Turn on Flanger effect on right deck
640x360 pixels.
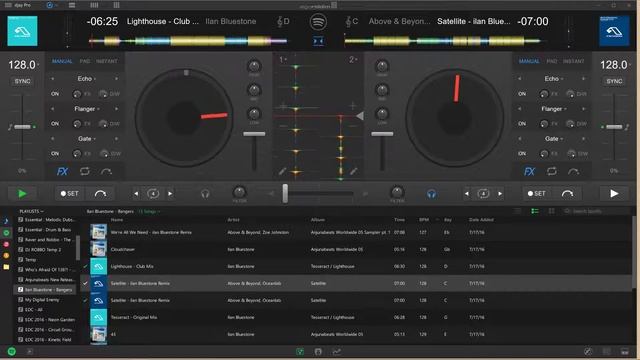click(x=522, y=124)
